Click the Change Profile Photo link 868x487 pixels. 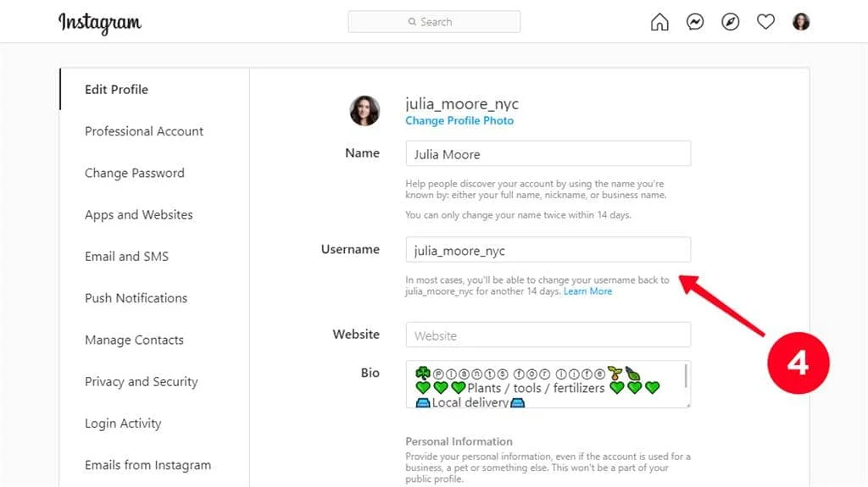(x=459, y=120)
